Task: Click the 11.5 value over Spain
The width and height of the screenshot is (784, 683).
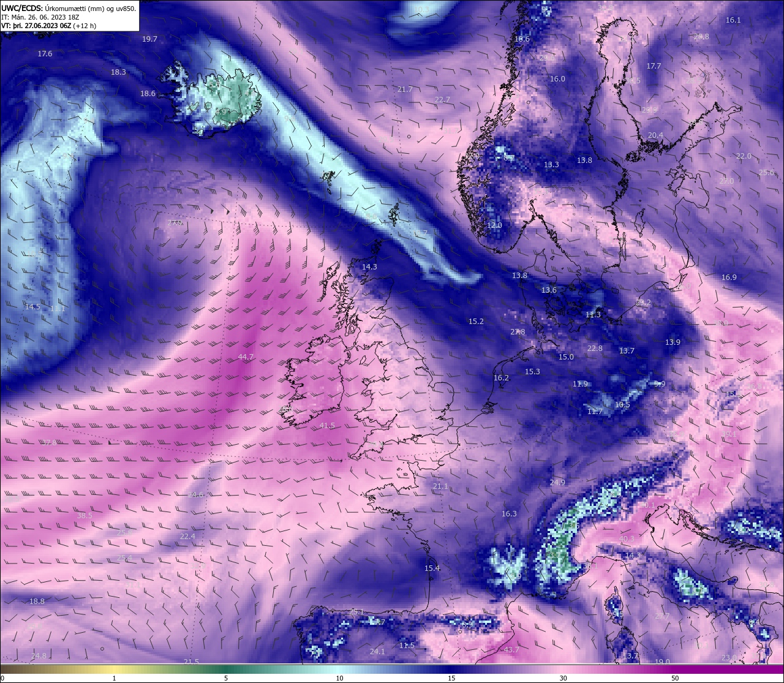Action: point(407,646)
